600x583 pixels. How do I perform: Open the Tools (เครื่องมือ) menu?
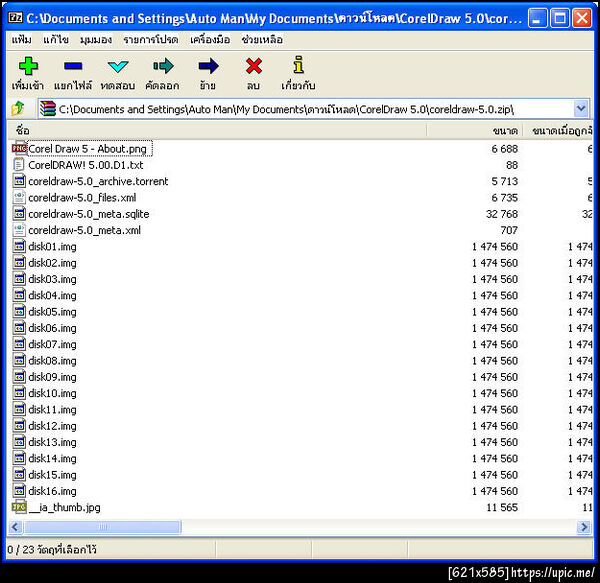(x=210, y=39)
